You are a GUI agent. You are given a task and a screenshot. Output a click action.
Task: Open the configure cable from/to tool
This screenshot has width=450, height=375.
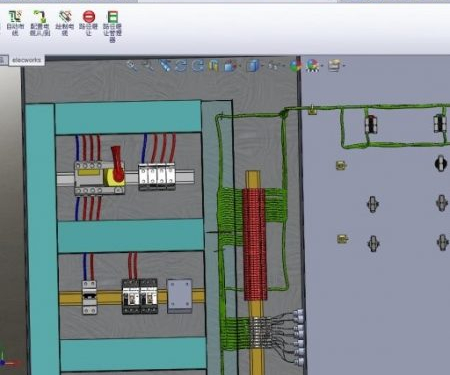pos(40,23)
